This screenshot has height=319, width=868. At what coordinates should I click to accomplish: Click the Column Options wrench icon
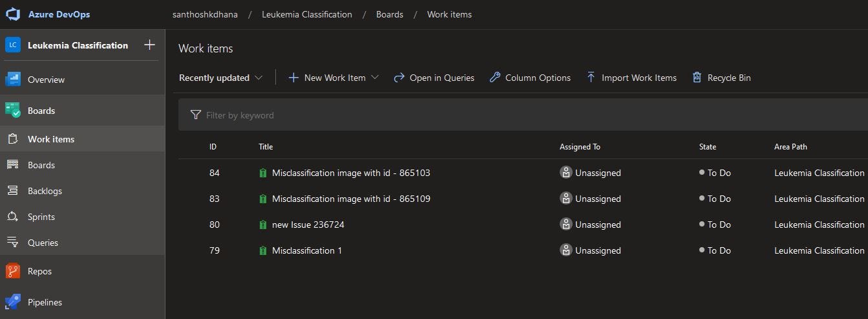495,78
